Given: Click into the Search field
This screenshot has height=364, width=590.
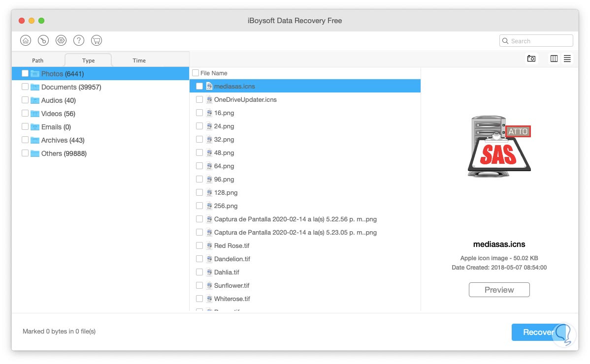Looking at the screenshot, I should tap(536, 40).
